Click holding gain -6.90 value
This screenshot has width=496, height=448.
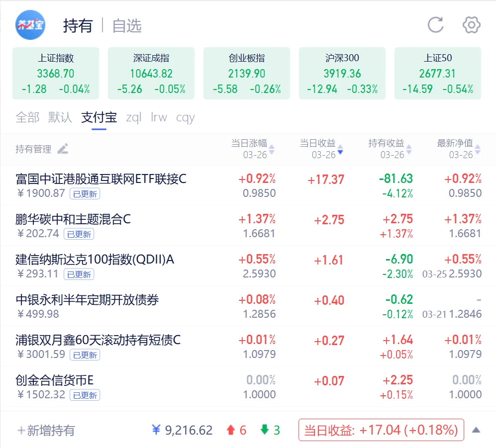click(x=399, y=259)
